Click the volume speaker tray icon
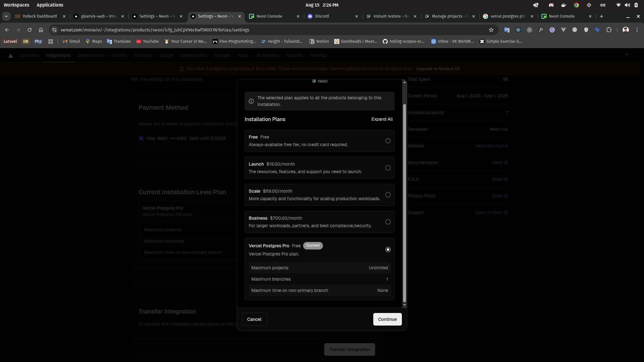The image size is (644, 362). [x=627, y=5]
